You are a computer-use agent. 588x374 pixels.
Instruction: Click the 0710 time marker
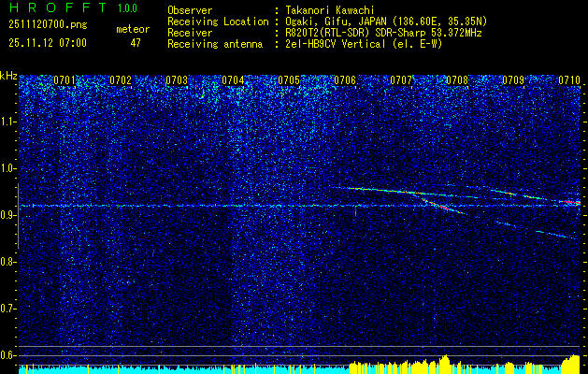(x=569, y=80)
